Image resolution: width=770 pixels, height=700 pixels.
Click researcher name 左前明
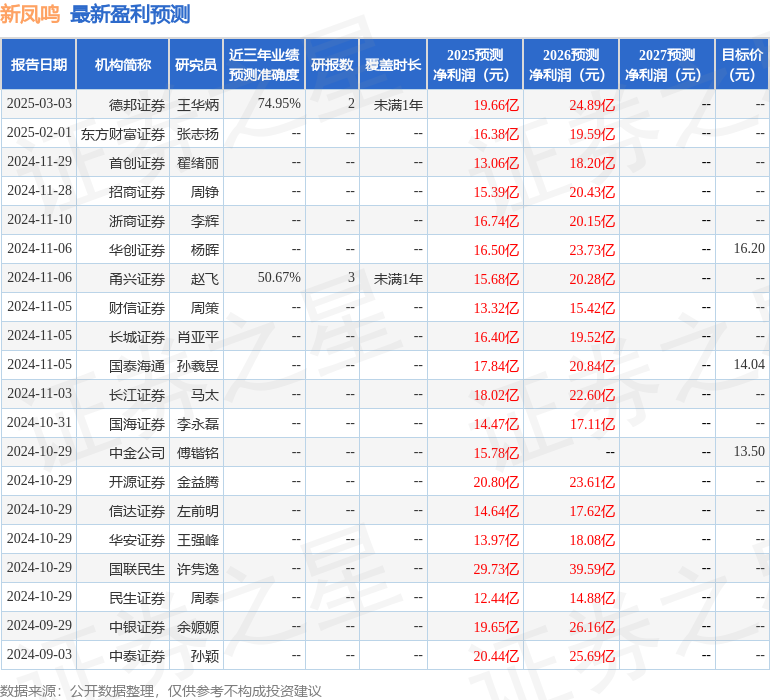point(198,511)
